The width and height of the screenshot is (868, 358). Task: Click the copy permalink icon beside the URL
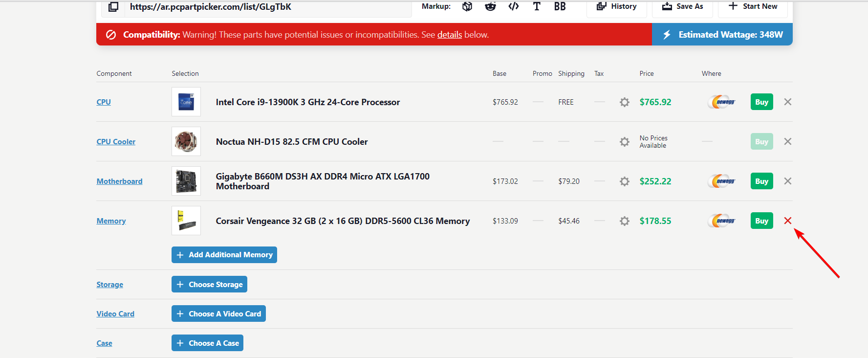tap(113, 7)
